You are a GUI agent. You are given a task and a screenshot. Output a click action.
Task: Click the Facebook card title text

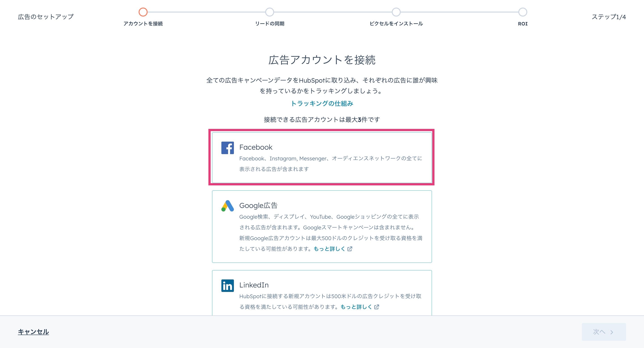click(256, 147)
